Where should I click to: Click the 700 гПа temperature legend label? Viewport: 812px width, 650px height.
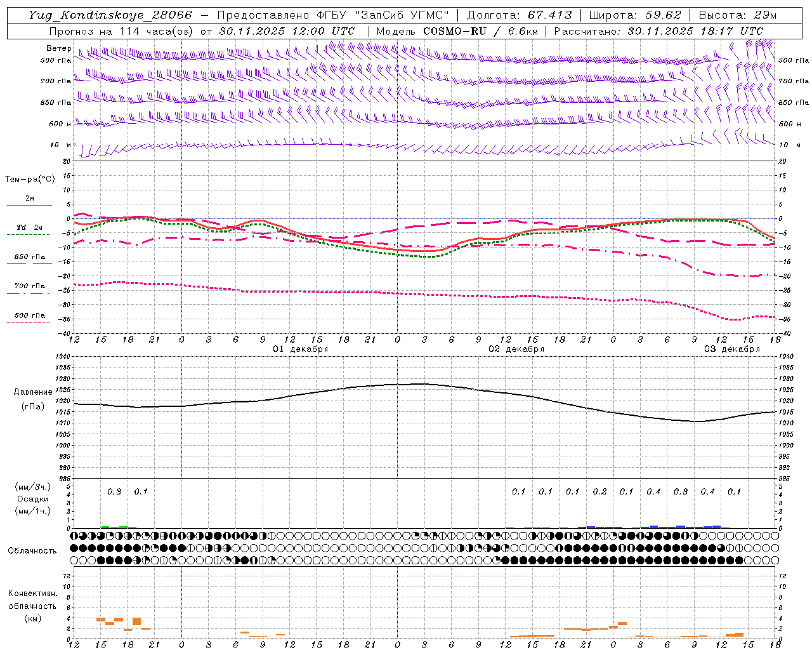coord(30,286)
